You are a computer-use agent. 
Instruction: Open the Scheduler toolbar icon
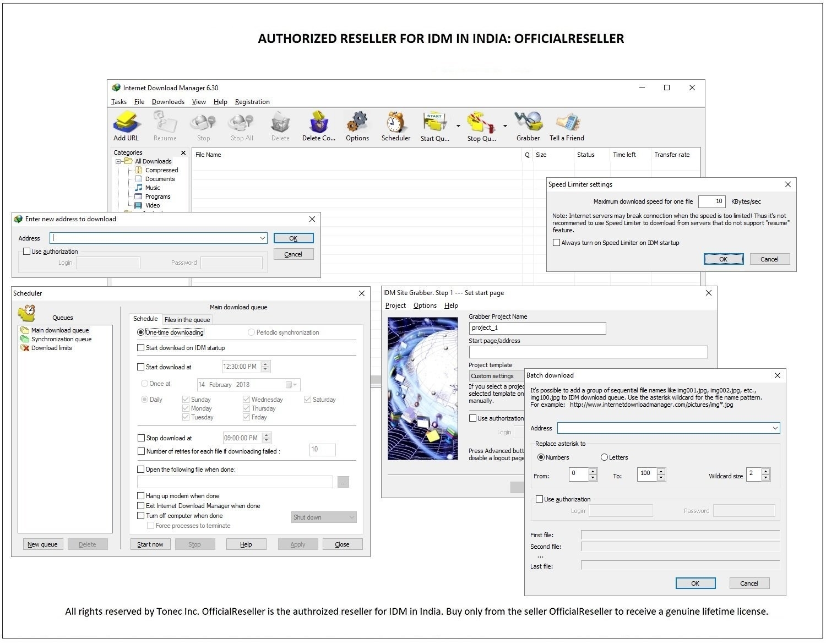coord(396,126)
